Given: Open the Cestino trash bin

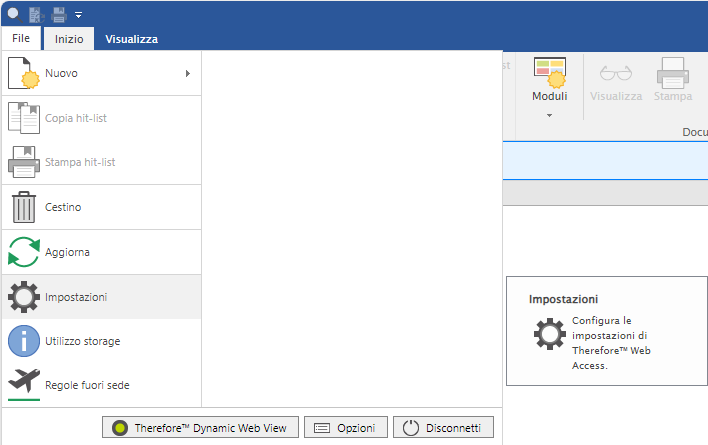Looking at the screenshot, I should (23, 207).
